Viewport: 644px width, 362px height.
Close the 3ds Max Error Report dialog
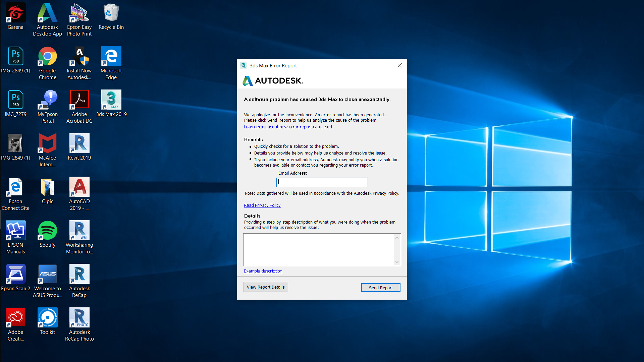point(400,65)
